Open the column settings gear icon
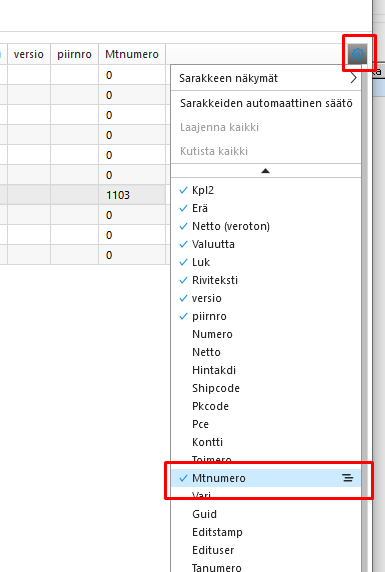The width and height of the screenshot is (385, 572). tap(358, 54)
